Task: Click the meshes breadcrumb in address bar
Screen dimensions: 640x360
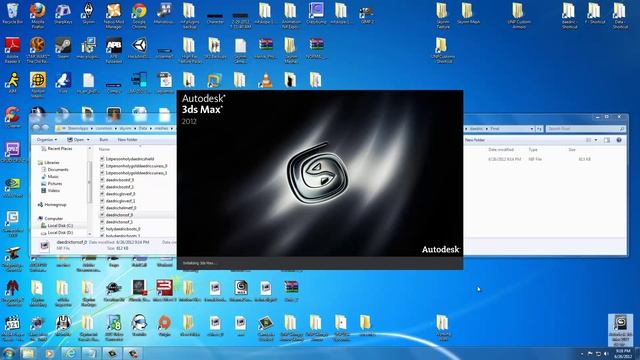Action: [161, 128]
